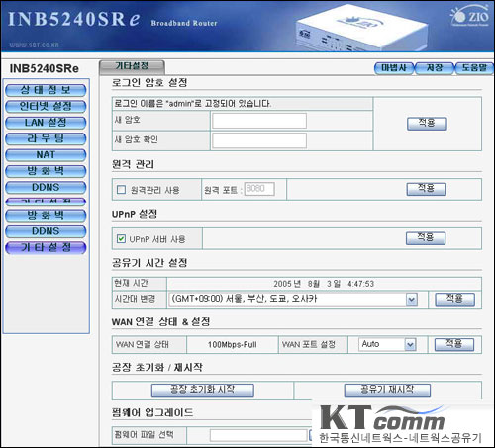Click the router product image in banner
Image resolution: width=495 pixels, height=448 pixels.
[361, 29]
